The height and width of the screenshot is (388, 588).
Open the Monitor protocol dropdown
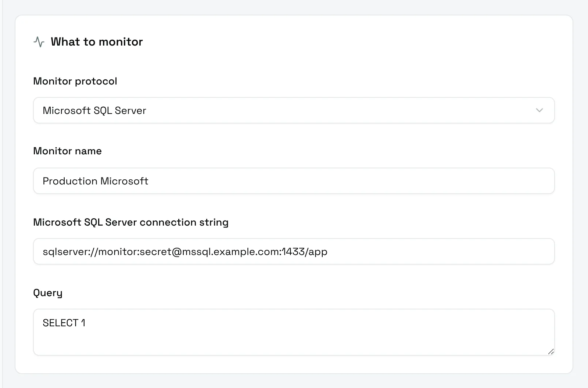294,110
